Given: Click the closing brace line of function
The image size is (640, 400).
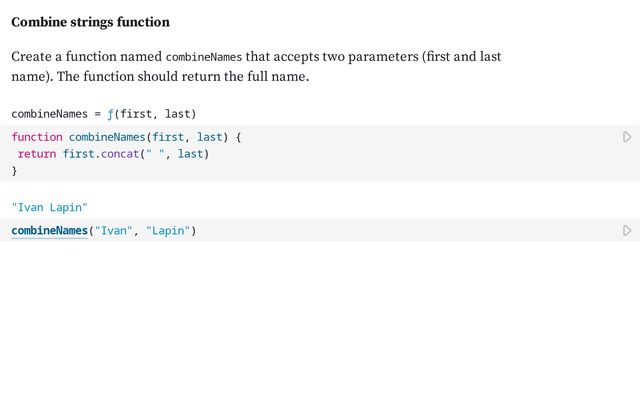Looking at the screenshot, I should [15, 170].
